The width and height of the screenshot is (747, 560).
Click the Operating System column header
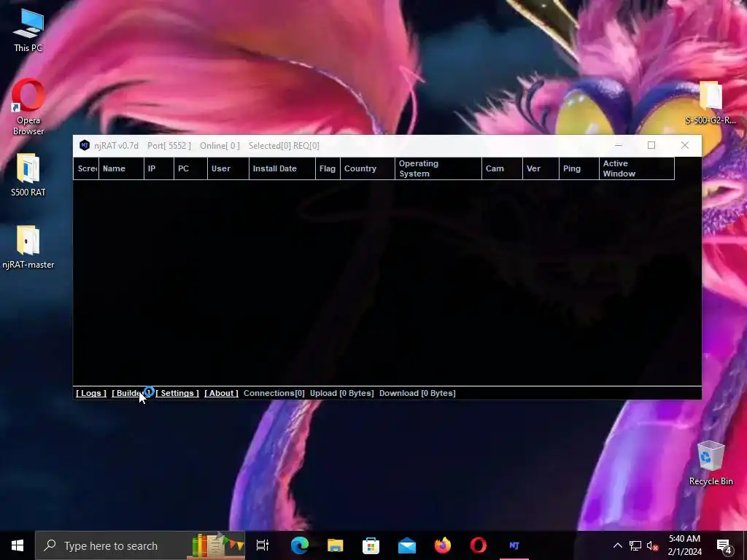point(438,168)
